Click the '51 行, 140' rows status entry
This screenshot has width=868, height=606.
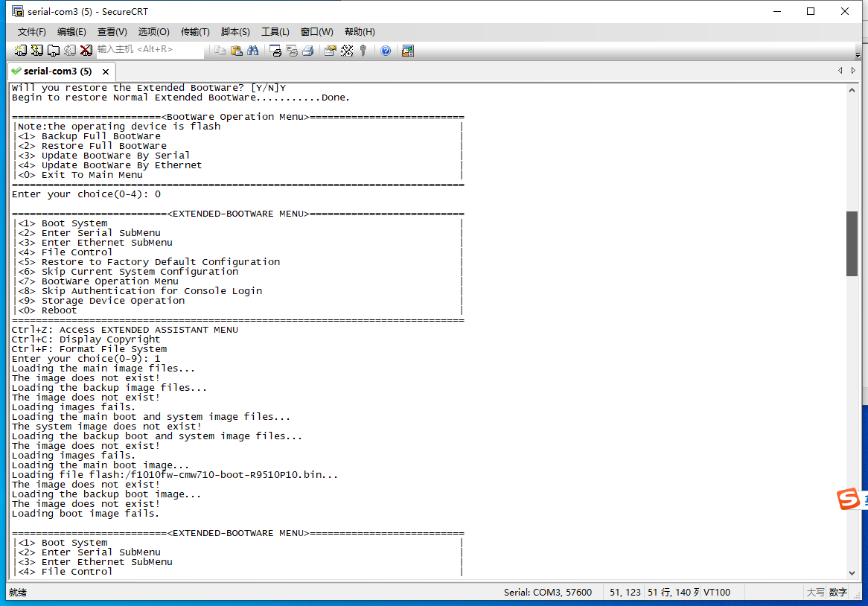673,592
